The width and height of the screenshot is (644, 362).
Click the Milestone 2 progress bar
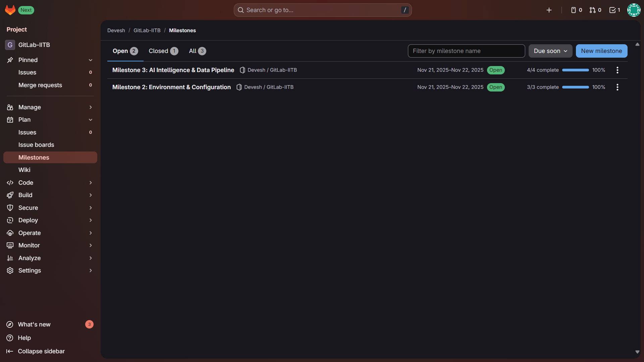pos(575,87)
